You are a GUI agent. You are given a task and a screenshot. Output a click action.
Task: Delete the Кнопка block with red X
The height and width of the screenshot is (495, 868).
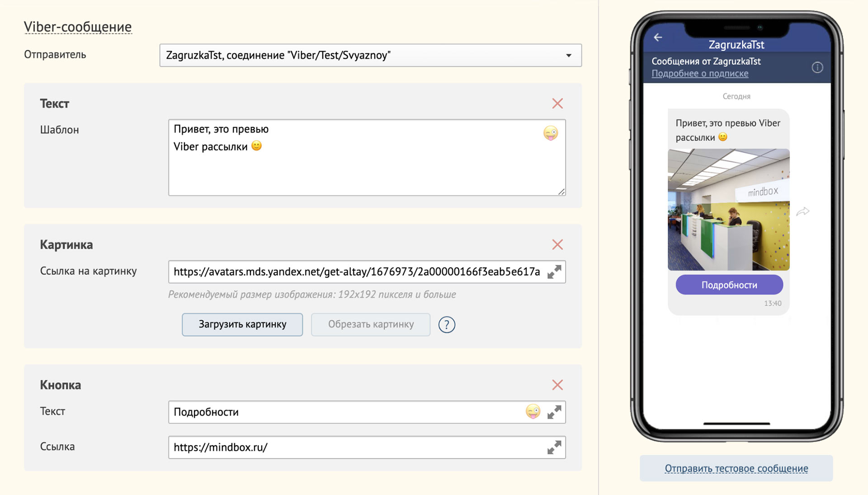(x=557, y=385)
